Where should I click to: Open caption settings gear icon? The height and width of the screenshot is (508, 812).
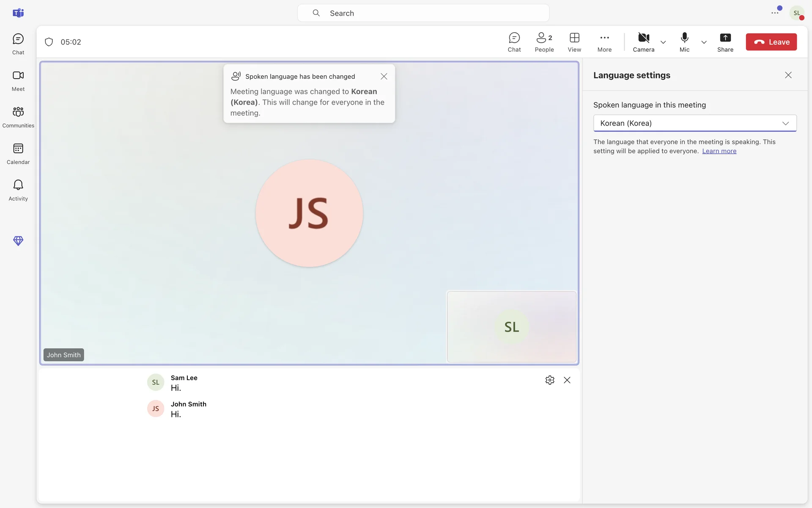(x=549, y=380)
